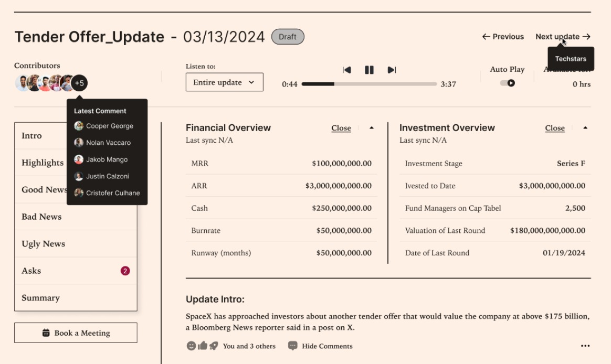Skip back to the previous audio track
The image size is (611, 364).
pyautogui.click(x=347, y=69)
